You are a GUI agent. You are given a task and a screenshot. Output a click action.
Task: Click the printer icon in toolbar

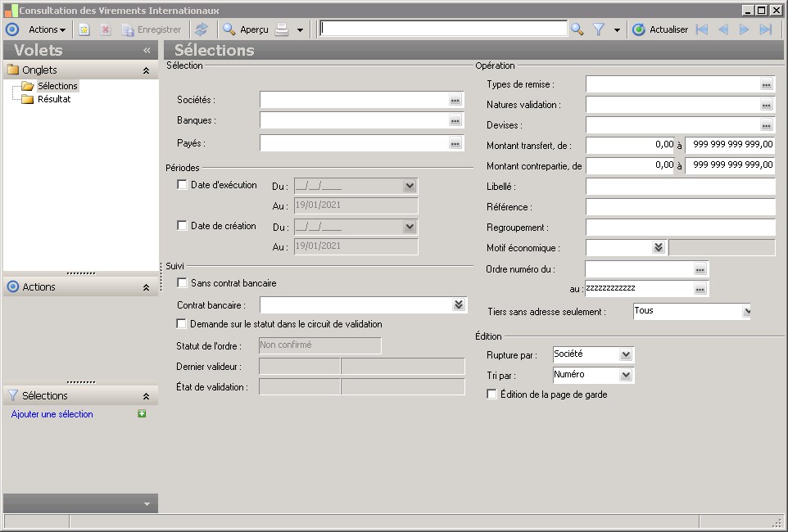point(282,29)
